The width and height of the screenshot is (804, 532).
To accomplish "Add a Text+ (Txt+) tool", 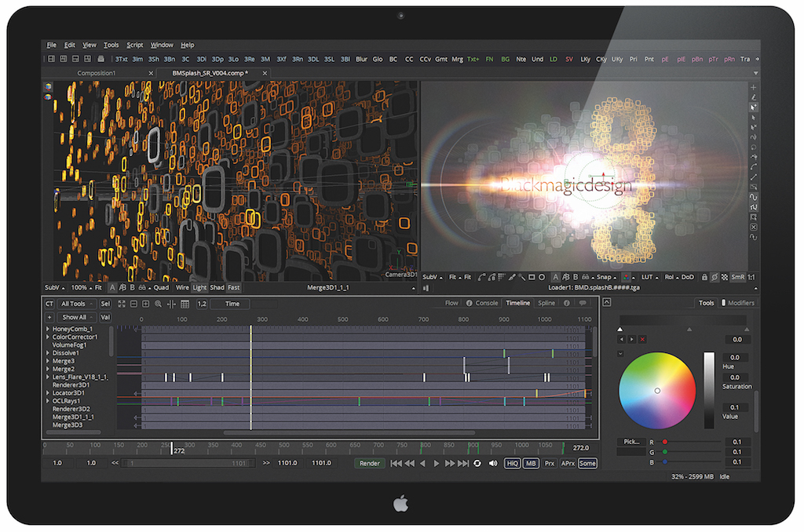I will [x=473, y=59].
